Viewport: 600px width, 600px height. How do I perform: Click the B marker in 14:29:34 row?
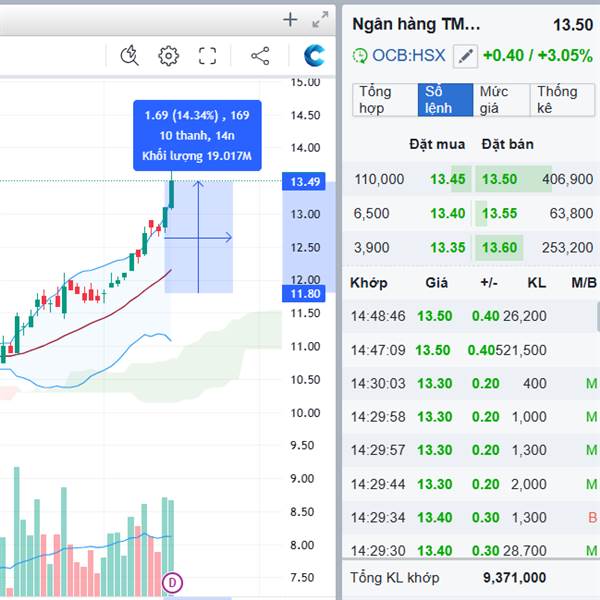coord(592,518)
